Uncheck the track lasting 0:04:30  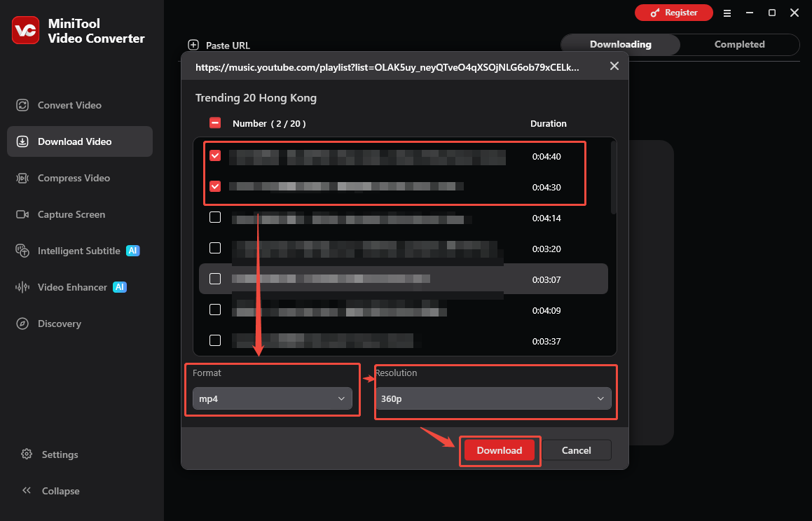(215, 186)
